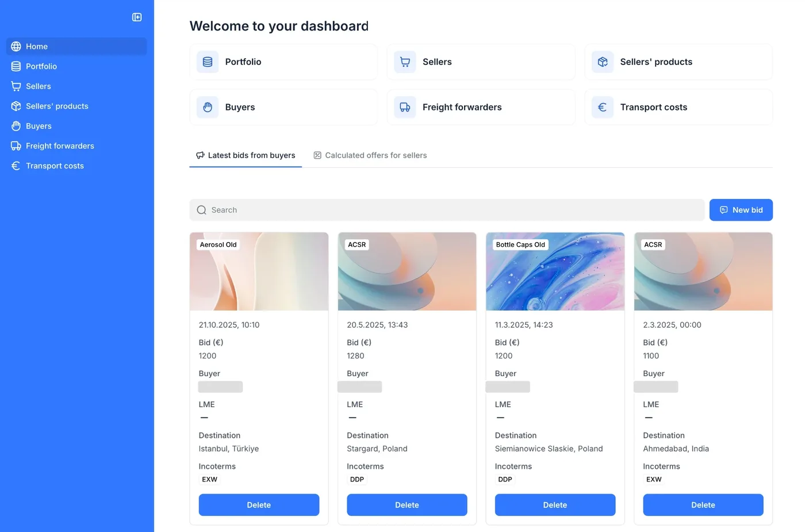Delete the Ahmedabad, India bid
The width and height of the screenshot is (805, 532).
(x=703, y=505)
